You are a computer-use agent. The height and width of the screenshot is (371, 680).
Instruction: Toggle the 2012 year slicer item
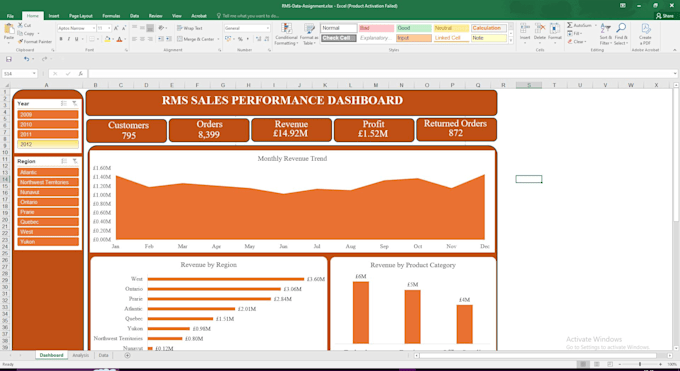click(x=48, y=144)
